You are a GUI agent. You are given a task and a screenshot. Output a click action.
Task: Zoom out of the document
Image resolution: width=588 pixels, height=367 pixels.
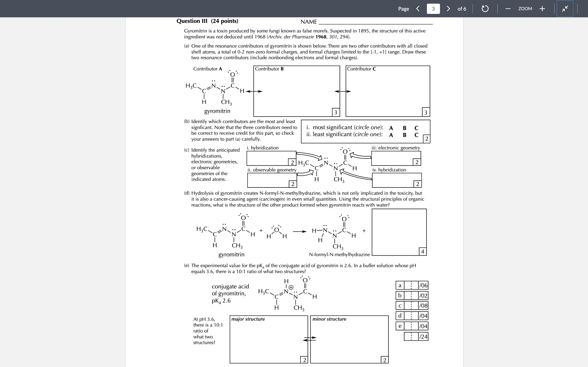tap(508, 9)
